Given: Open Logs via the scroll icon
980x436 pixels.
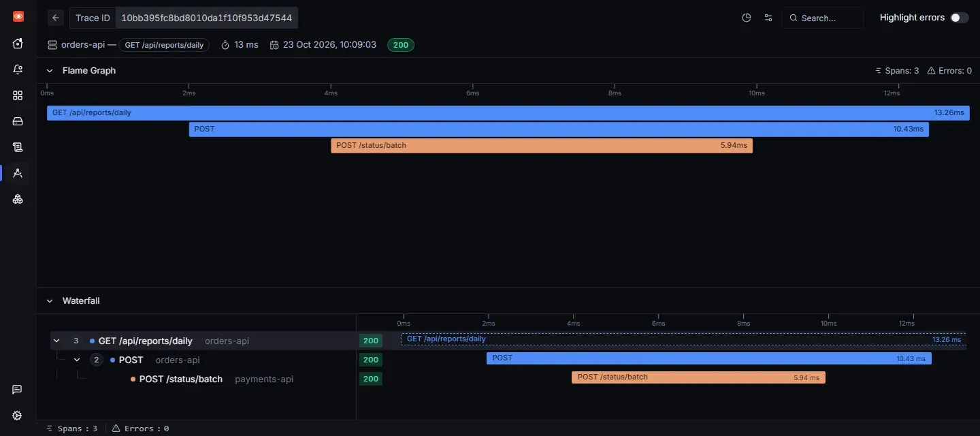Looking at the screenshot, I should pyautogui.click(x=18, y=147).
